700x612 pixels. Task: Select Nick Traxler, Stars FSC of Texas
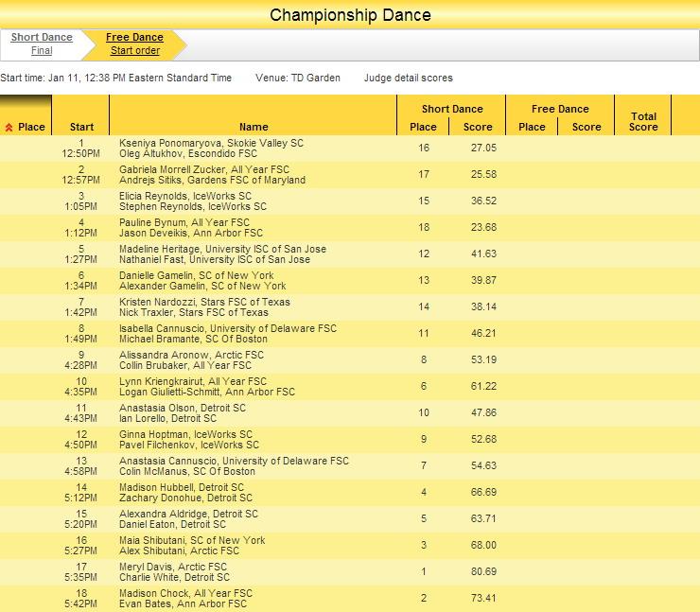click(194, 312)
